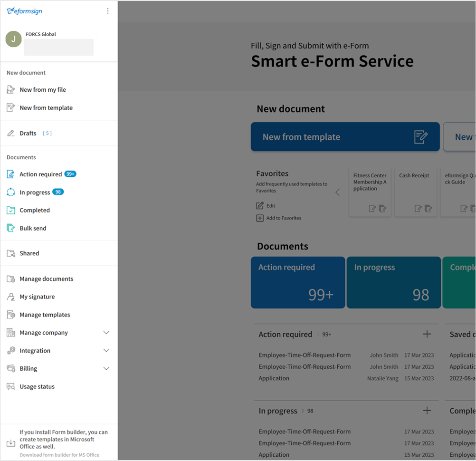Image resolution: width=476 pixels, height=461 pixels.
Task: Click the New from template sidebar icon
Action: click(x=10, y=107)
